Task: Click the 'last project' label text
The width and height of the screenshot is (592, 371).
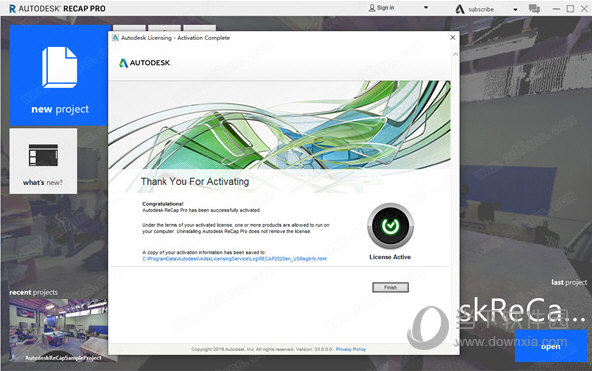Action: click(569, 282)
